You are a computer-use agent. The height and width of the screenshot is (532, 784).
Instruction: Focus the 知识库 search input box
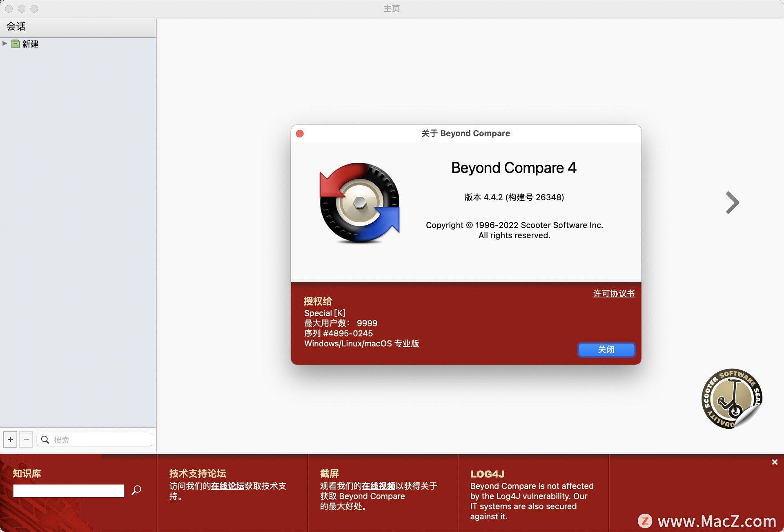pyautogui.click(x=69, y=490)
